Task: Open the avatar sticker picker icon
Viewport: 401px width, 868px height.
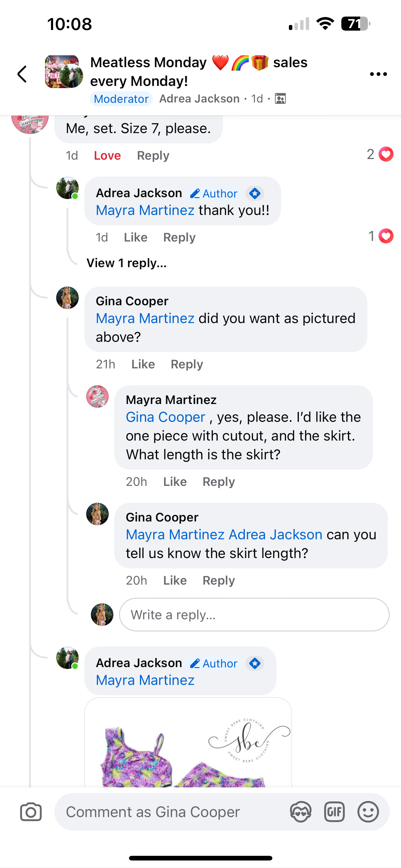Action: coord(300,812)
